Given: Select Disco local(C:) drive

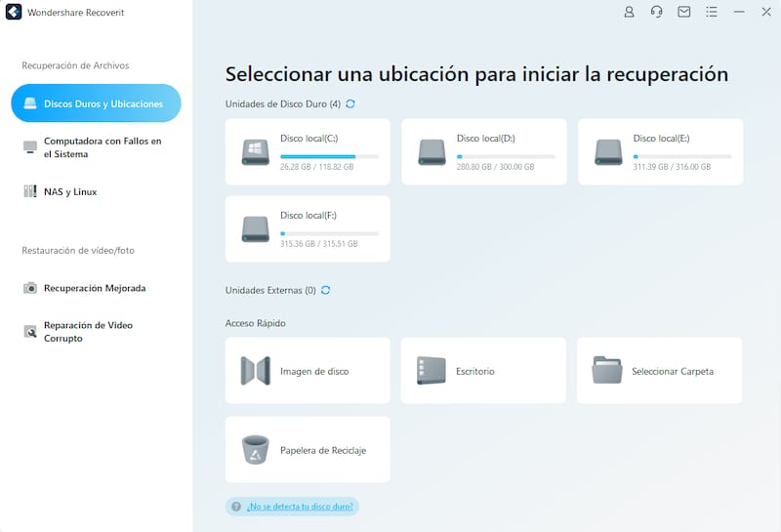Looking at the screenshot, I should click(x=308, y=151).
